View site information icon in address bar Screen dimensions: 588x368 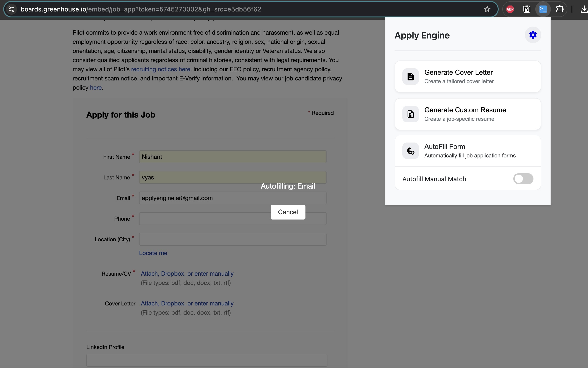[x=11, y=9]
